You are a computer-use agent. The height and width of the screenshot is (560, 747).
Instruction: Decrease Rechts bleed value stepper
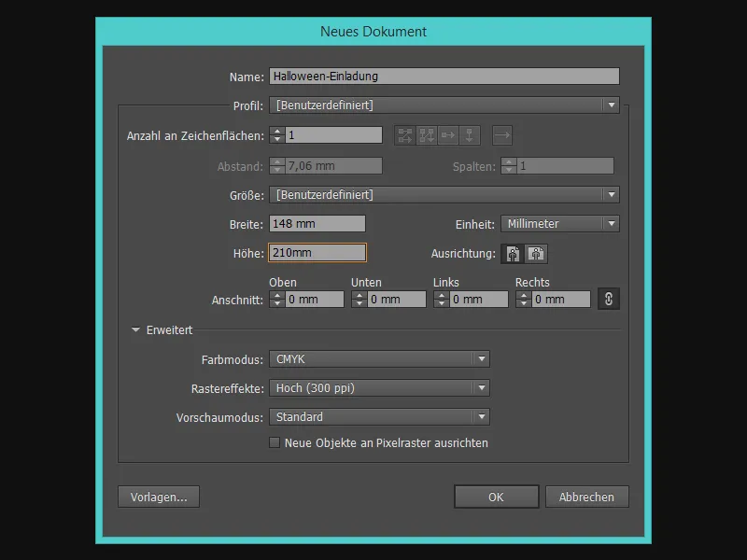click(524, 303)
